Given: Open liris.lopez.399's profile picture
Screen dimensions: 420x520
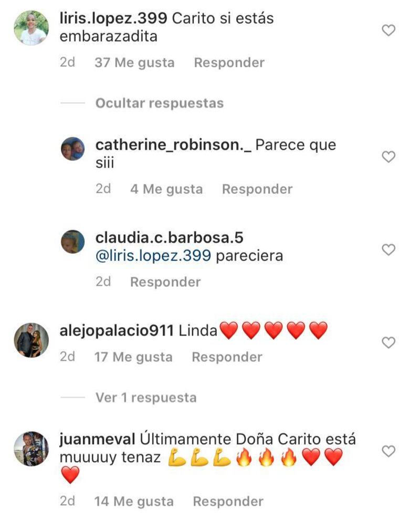Looking at the screenshot, I should pos(31,27).
